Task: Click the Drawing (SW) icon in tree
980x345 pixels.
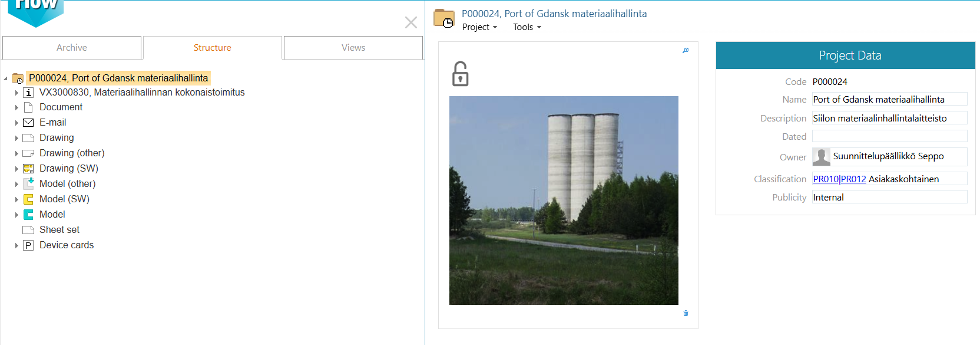Action: click(28, 169)
